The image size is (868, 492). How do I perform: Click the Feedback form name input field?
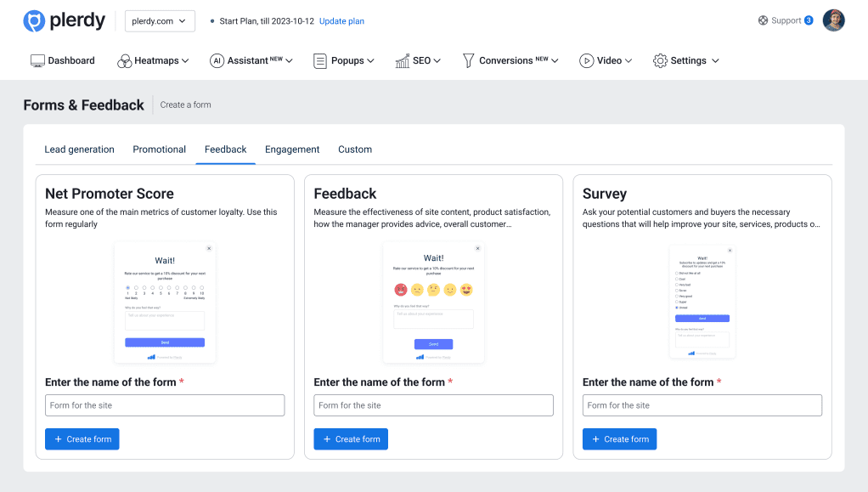(433, 405)
